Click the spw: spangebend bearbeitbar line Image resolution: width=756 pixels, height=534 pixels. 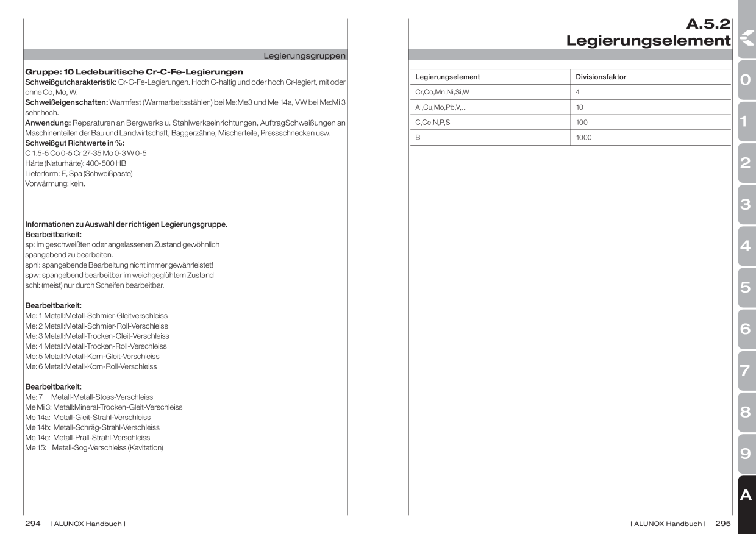(119, 275)
